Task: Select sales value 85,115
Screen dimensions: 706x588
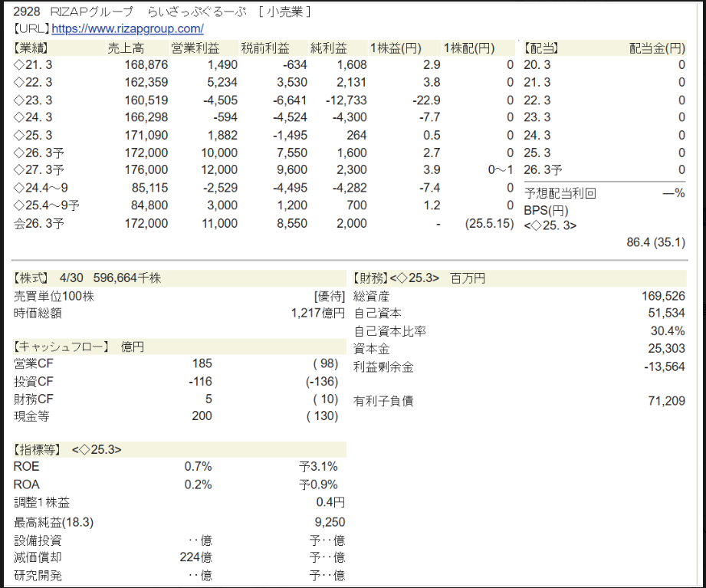Action: tap(150, 188)
